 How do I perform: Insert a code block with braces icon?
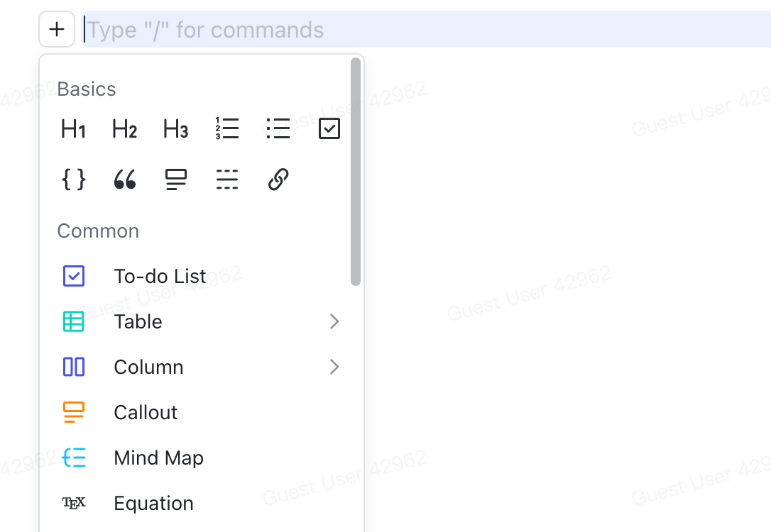click(74, 180)
